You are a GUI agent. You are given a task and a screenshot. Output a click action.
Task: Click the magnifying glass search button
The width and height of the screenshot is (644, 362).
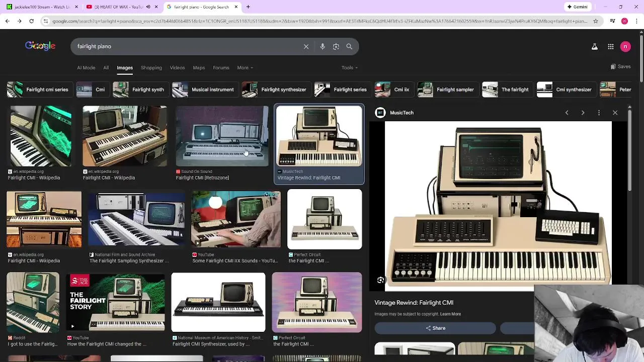point(349,46)
